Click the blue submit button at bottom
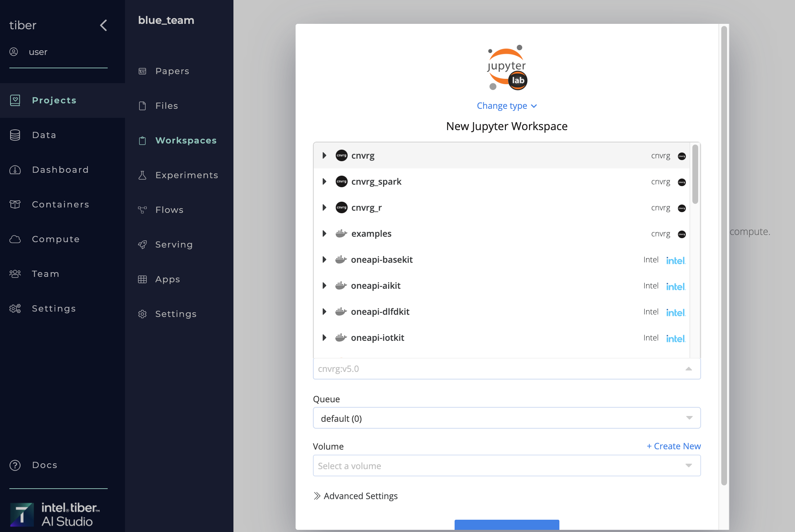 pyautogui.click(x=507, y=525)
